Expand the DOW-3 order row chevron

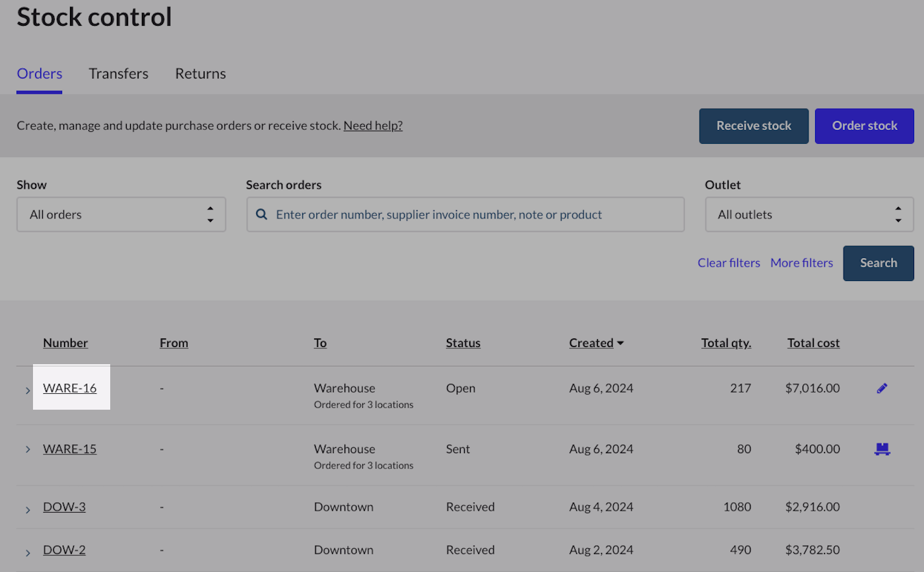(28, 509)
